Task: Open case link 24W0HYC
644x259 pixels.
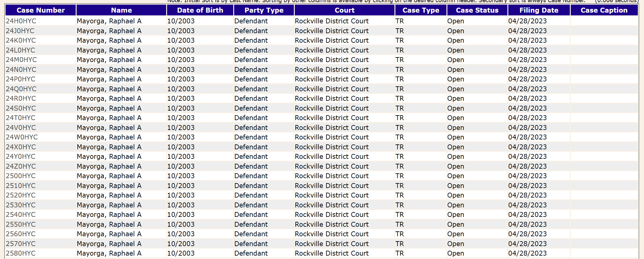Action: point(22,137)
